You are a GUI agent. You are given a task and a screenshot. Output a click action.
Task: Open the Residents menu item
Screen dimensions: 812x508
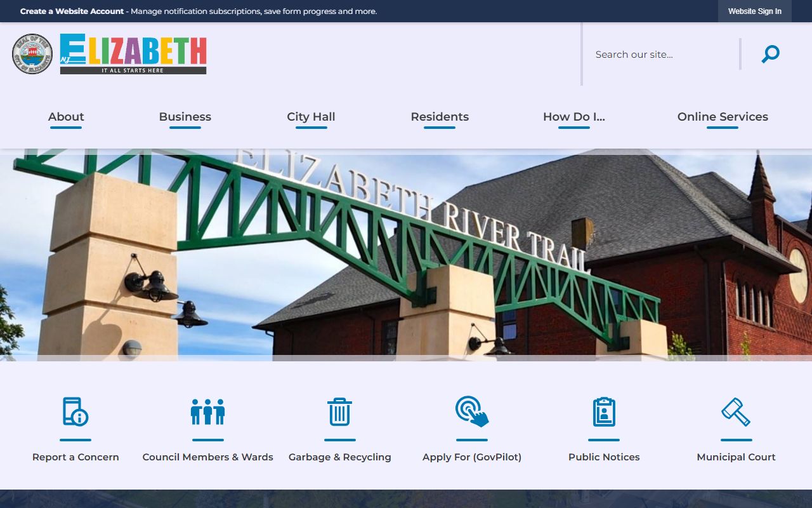[440, 117]
